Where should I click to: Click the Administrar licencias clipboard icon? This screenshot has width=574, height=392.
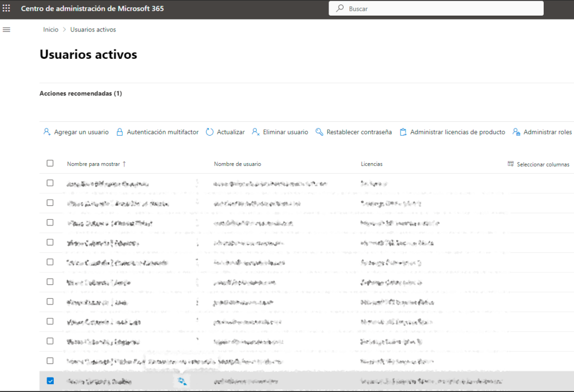403,132
